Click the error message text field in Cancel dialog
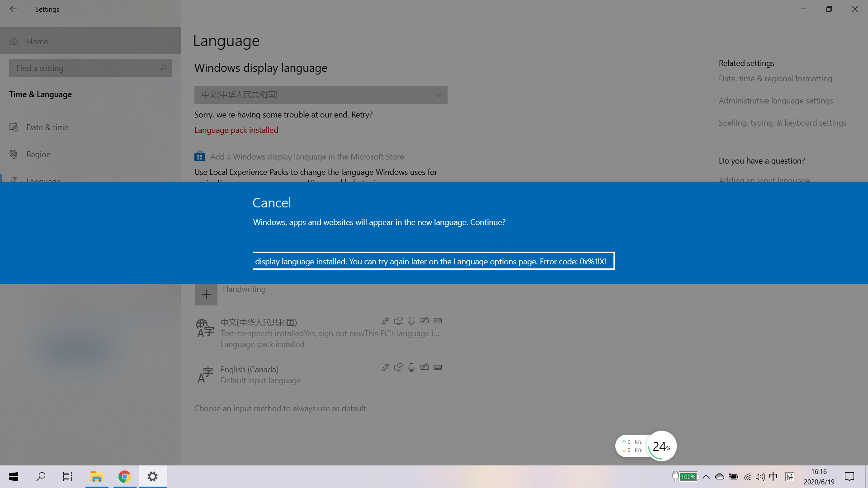 [x=433, y=261]
